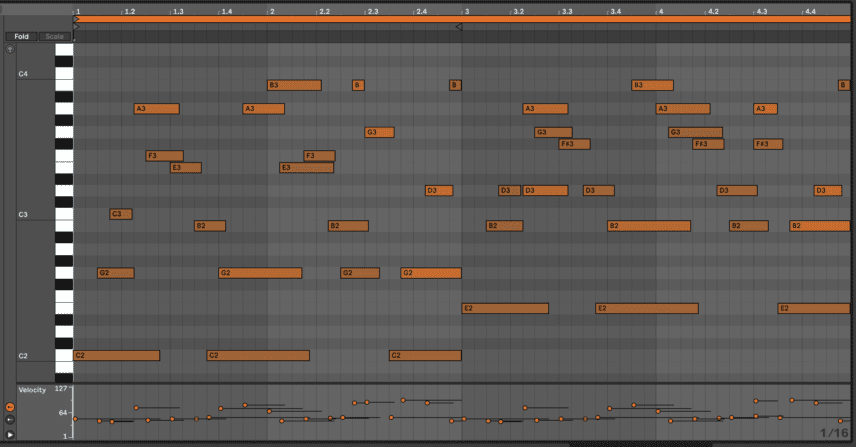Image resolution: width=856 pixels, height=447 pixels.
Task: Select the G3 note in bar 2
Action: [379, 132]
